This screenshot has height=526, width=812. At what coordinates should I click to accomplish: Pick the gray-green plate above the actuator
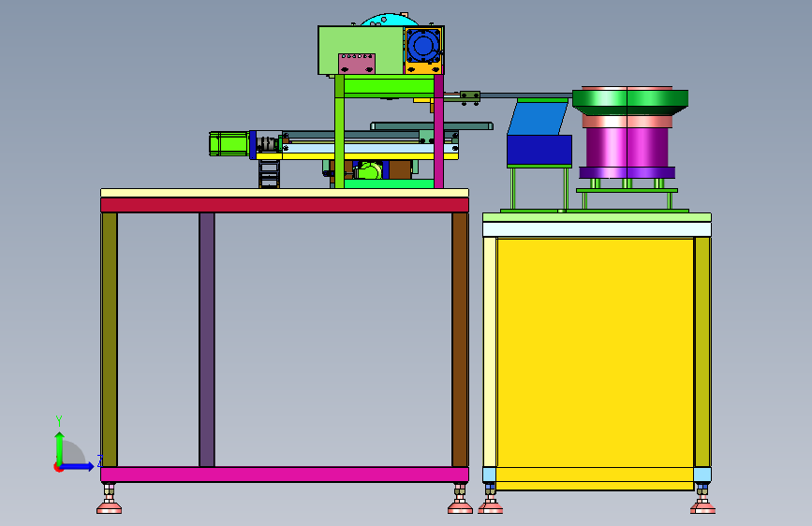[x=432, y=125]
